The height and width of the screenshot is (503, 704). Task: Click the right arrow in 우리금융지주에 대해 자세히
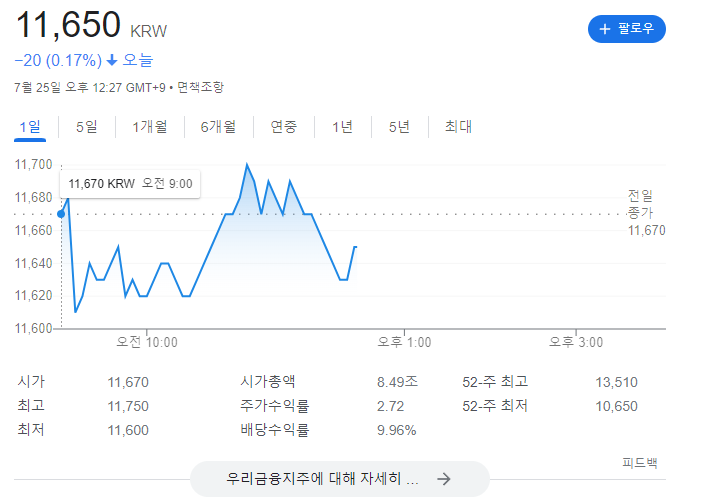pos(444,479)
